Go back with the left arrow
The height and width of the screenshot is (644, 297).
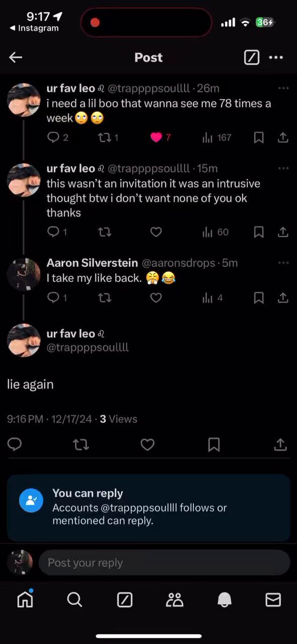click(16, 57)
